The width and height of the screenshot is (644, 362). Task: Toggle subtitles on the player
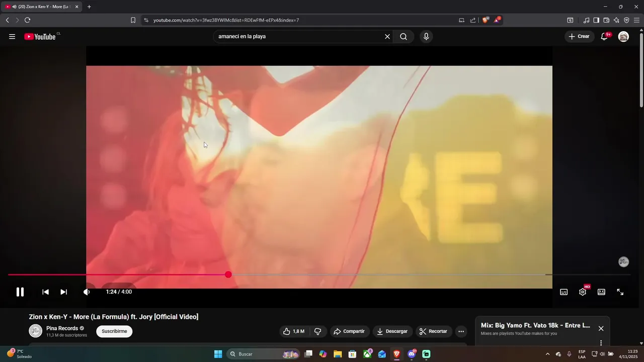click(564, 292)
